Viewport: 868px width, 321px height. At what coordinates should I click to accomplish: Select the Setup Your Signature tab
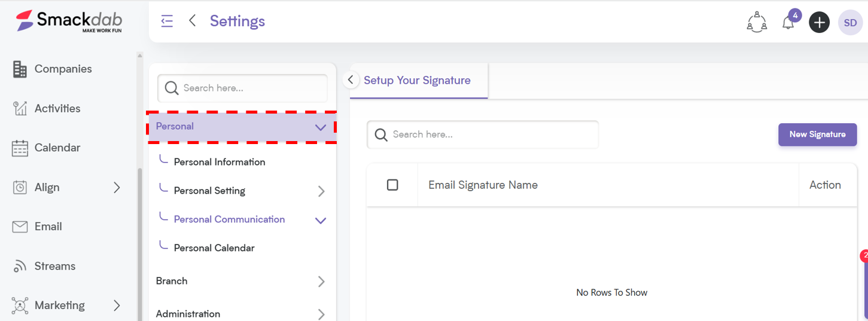(417, 81)
